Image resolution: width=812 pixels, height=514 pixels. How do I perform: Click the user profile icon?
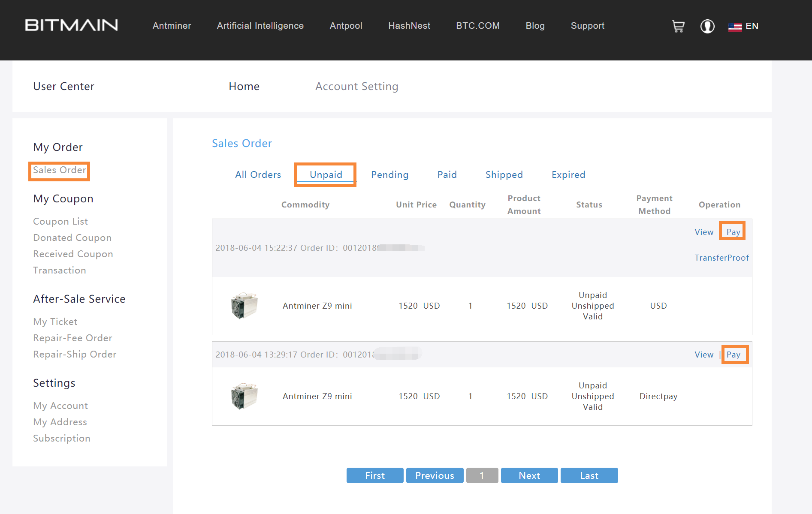point(707,26)
